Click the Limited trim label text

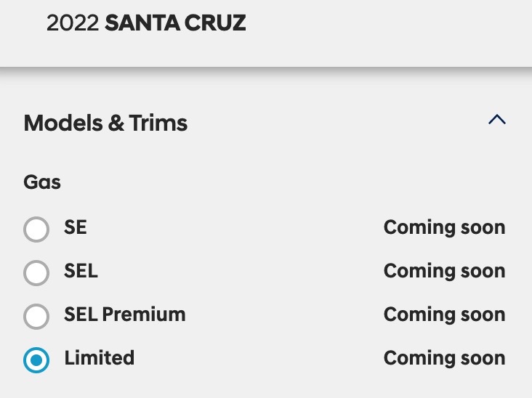point(100,359)
